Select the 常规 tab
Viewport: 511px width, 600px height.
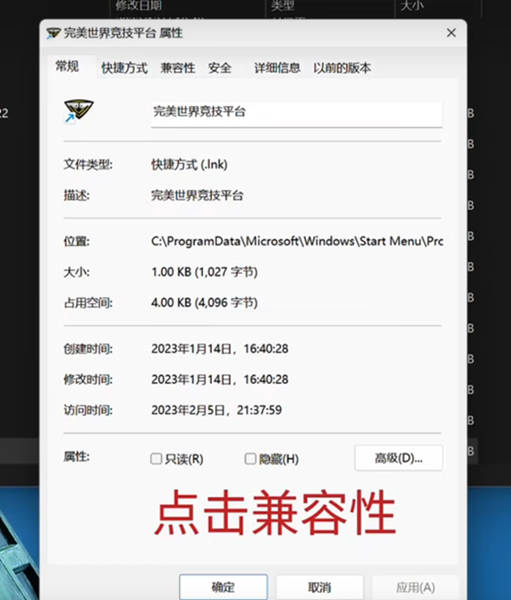[67, 67]
